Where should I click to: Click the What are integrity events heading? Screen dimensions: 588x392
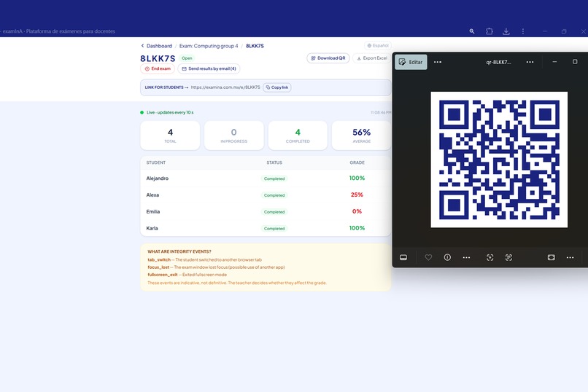click(x=179, y=251)
